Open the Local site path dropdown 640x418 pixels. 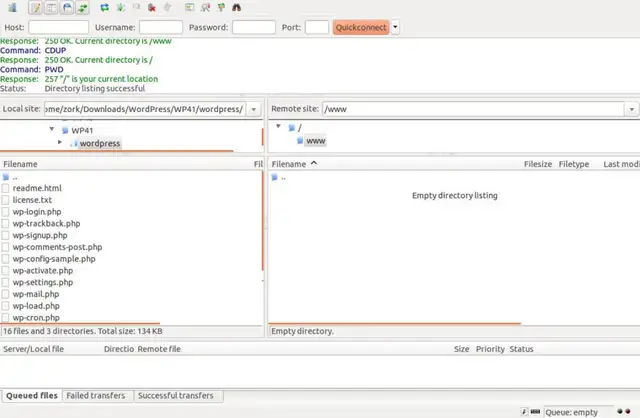254,109
